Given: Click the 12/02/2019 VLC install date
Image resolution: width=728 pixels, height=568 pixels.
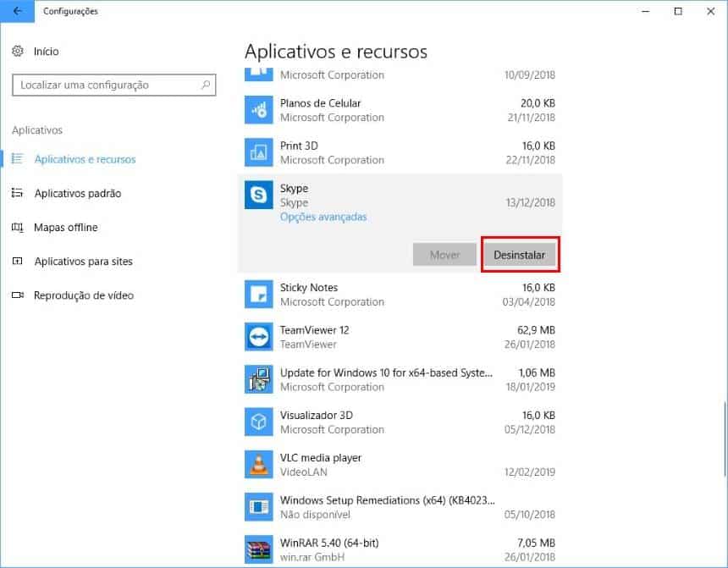Looking at the screenshot, I should [530, 471].
